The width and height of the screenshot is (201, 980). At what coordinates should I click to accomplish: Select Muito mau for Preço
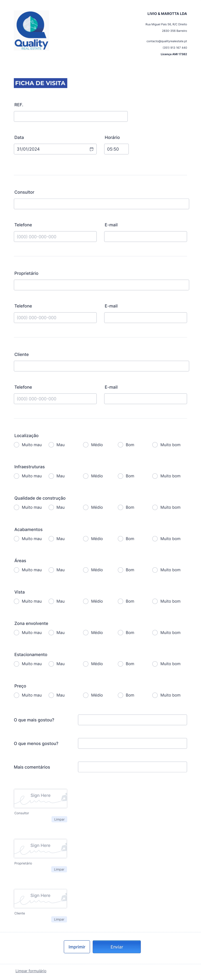pos(17,695)
